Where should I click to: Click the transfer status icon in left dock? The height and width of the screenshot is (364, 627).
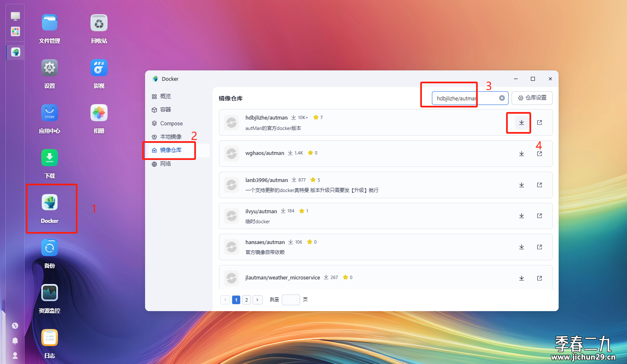[15, 326]
